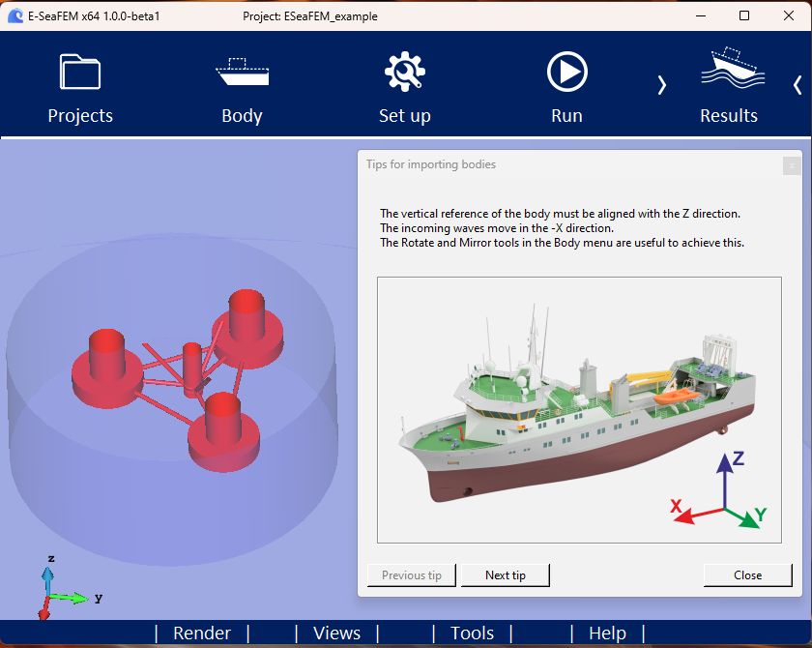The width and height of the screenshot is (812, 648).
Task: Open the Results ship-on-waves icon
Action: tap(733, 68)
